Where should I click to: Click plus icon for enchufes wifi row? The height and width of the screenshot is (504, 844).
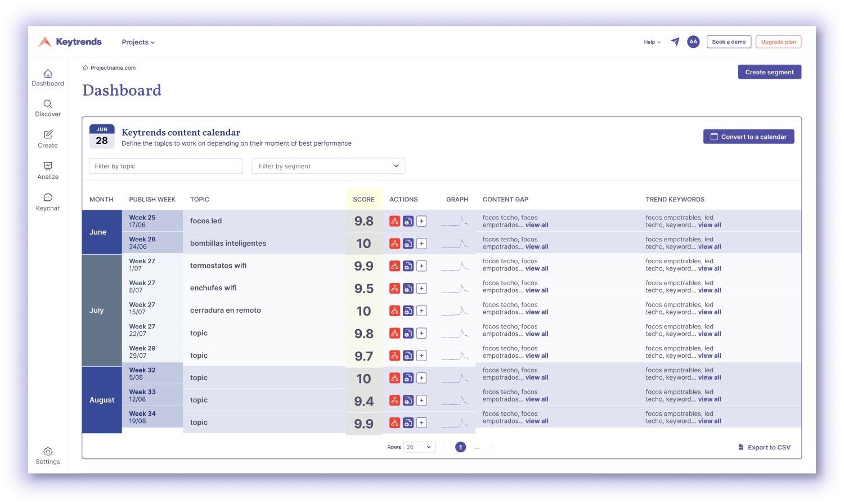coord(421,289)
